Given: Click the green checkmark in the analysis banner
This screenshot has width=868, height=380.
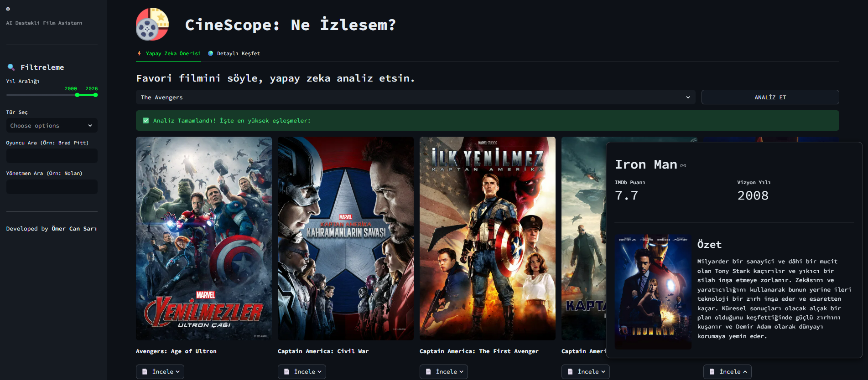Looking at the screenshot, I should click(146, 121).
